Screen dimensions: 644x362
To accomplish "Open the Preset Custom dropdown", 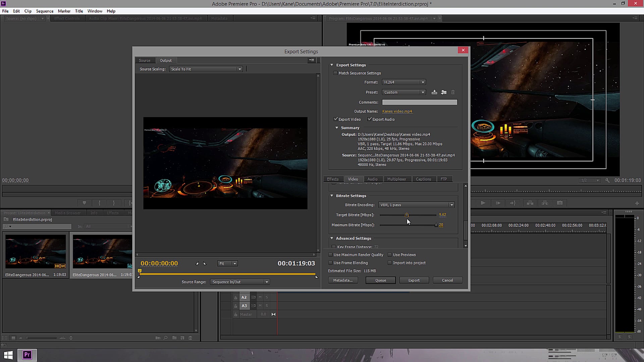I will click(404, 92).
